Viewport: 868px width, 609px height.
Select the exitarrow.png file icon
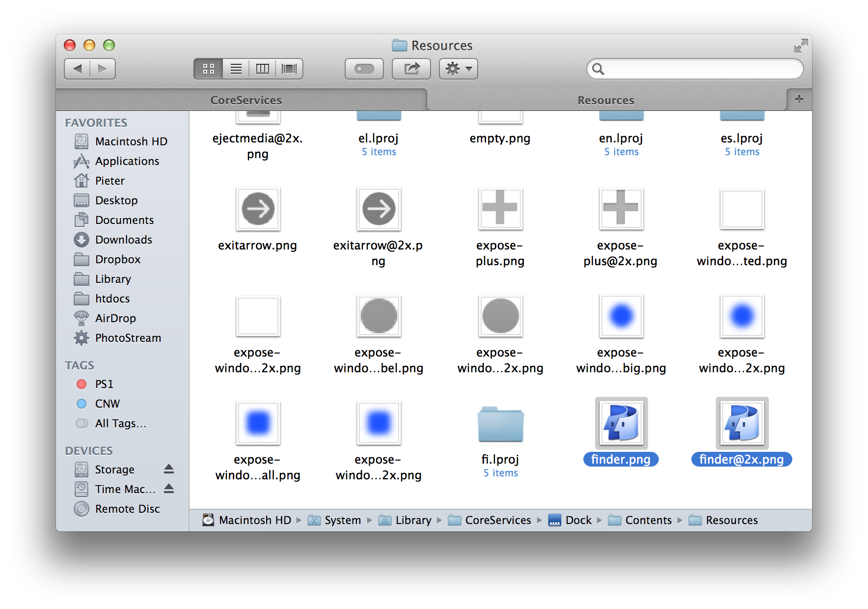258,209
